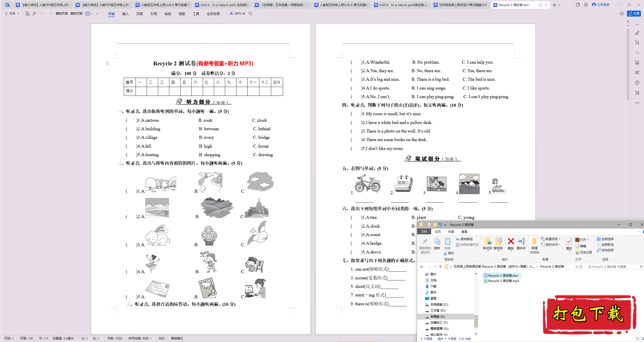The image size is (644, 342).
Task: Choose the selection arrow tool in sidebar
Action: pos(637,42)
